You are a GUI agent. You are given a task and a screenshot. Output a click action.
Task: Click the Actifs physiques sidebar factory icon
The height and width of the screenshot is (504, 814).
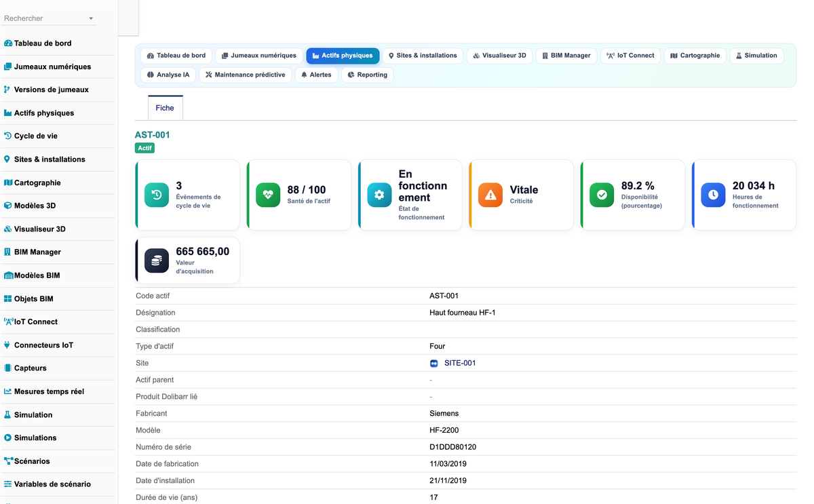point(8,113)
